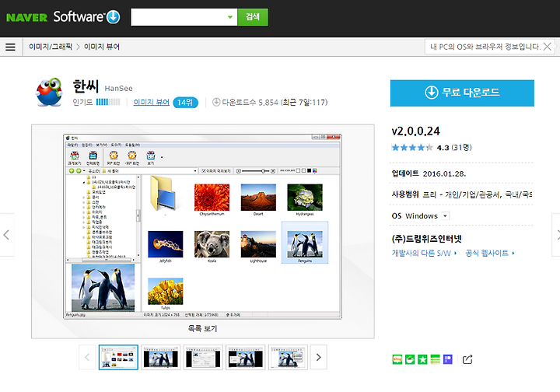560x392 pixels.
Task: Click Lighthouse image in HanSee preview
Action: 258,244
